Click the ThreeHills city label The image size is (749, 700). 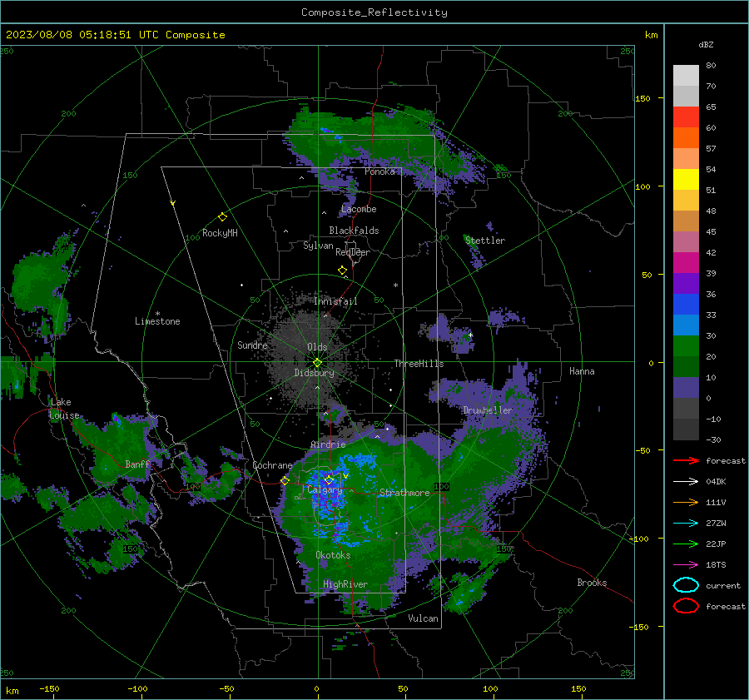click(x=419, y=364)
